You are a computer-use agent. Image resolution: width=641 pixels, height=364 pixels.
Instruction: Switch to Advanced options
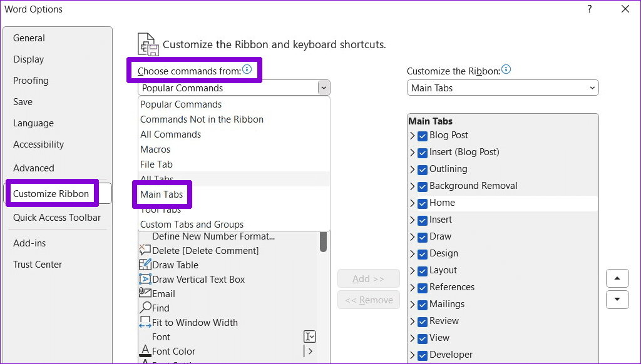58,168
